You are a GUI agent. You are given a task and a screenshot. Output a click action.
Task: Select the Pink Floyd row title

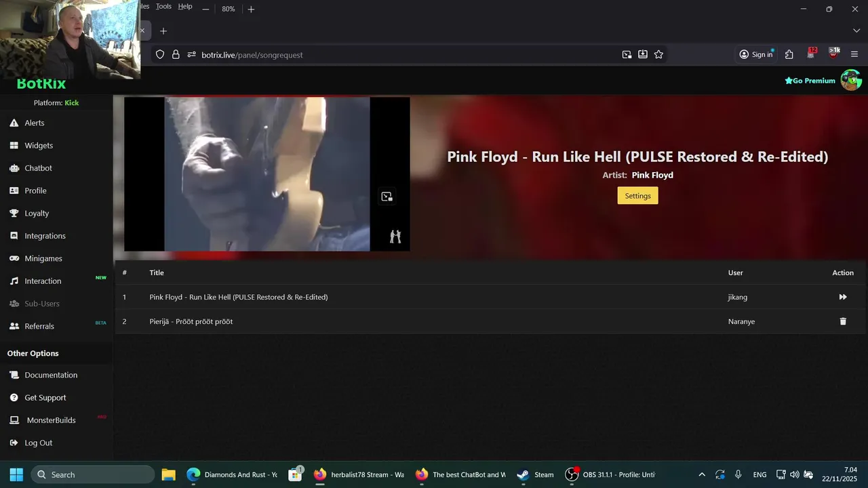click(239, 297)
